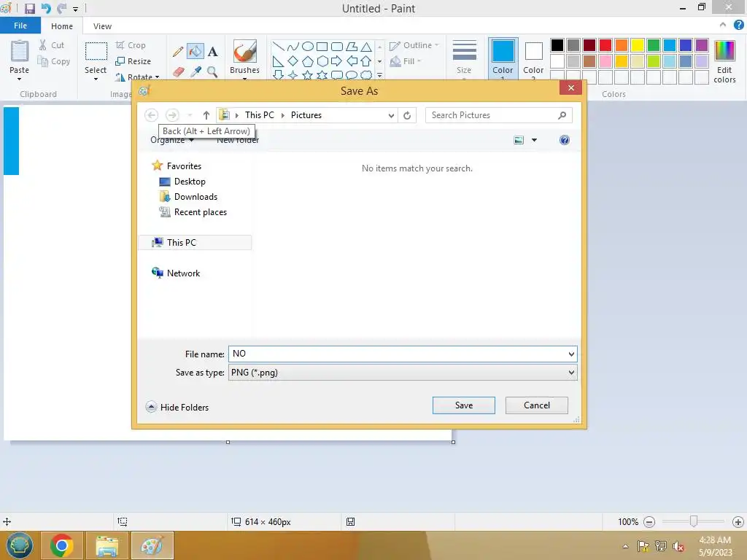Activate the Color picker eyedropper tool
The height and width of the screenshot is (560, 747).
coord(196,72)
